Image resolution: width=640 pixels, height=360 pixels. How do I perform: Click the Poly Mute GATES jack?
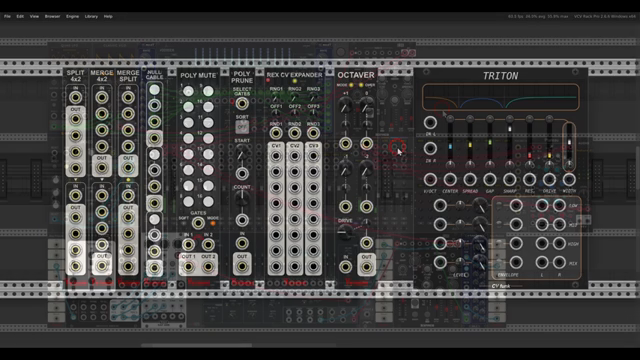click(x=198, y=223)
